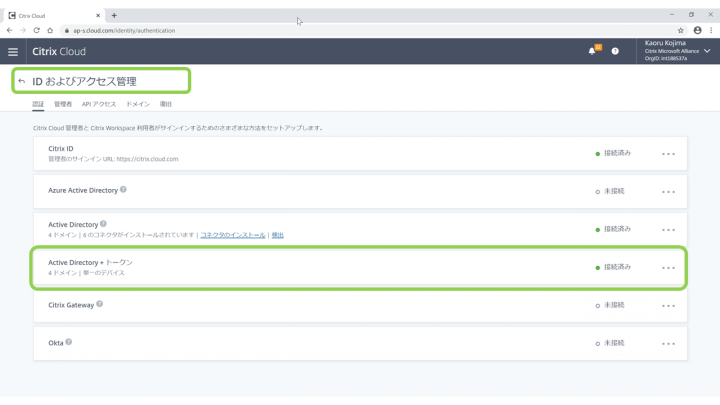This screenshot has height=405, width=720.
Task: Click help icon next to Active Directory
Action: pos(104,224)
